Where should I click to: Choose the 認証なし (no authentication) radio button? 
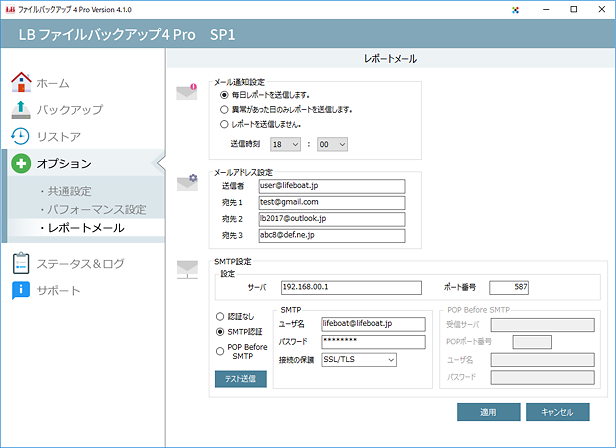(220, 316)
